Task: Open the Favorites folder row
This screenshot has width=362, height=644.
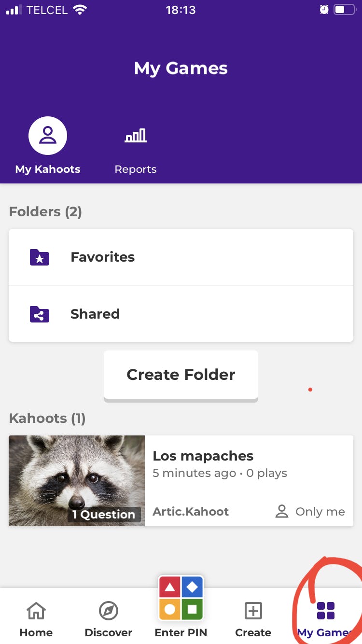Action: 181,257
